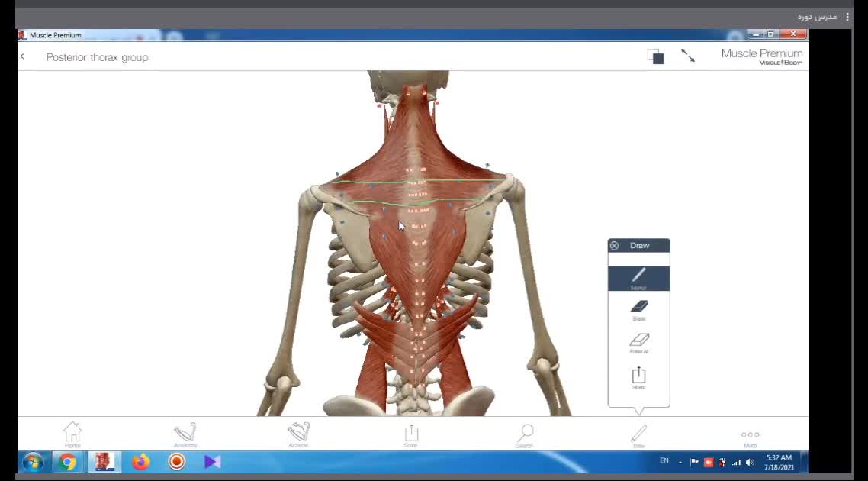Choose Erase All in Draw panel
The height and width of the screenshot is (481, 868).
[x=639, y=343]
